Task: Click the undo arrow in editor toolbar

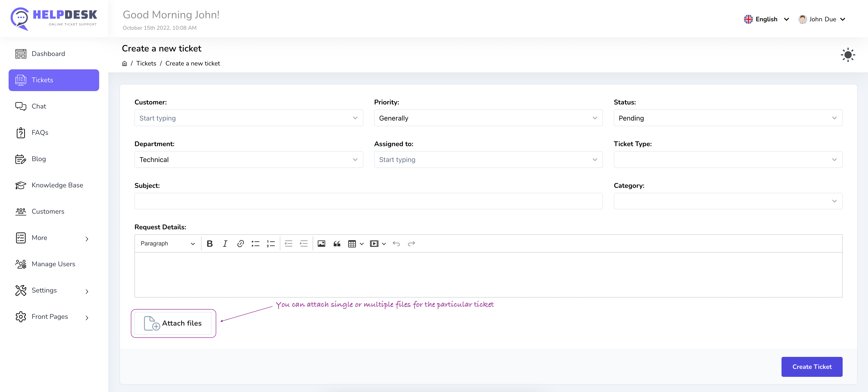Action: click(396, 244)
